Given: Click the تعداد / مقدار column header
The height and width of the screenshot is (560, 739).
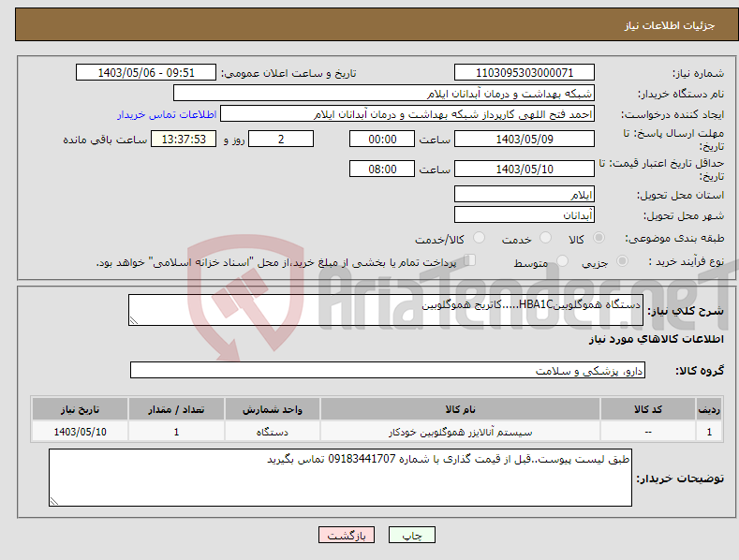Looking at the screenshot, I should tap(176, 409).
